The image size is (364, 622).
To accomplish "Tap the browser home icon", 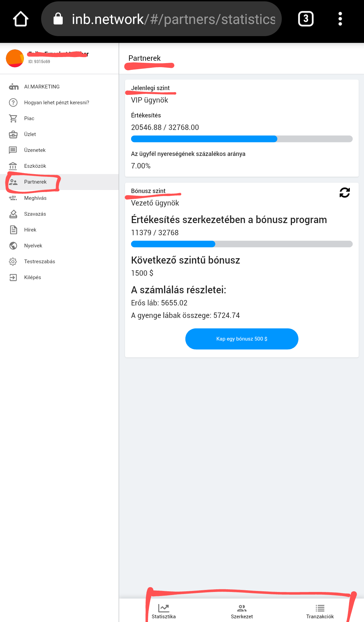I will pyautogui.click(x=21, y=19).
